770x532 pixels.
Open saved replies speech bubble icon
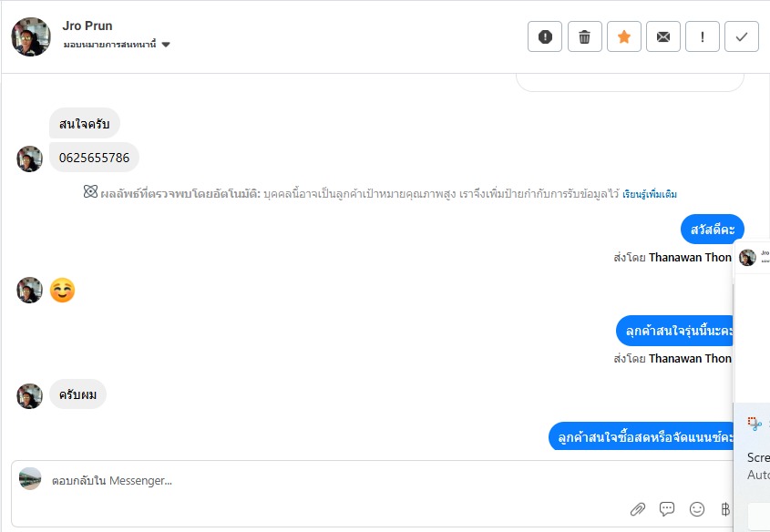(667, 509)
